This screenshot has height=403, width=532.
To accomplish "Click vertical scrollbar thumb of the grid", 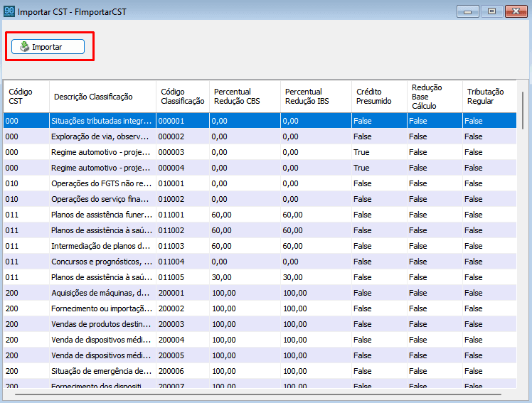I will point(523,110).
